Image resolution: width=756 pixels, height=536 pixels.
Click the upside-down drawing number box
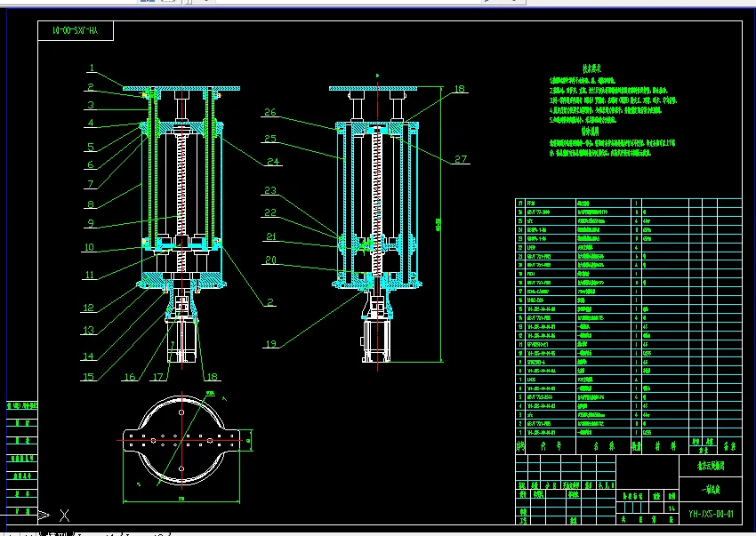click(x=76, y=30)
